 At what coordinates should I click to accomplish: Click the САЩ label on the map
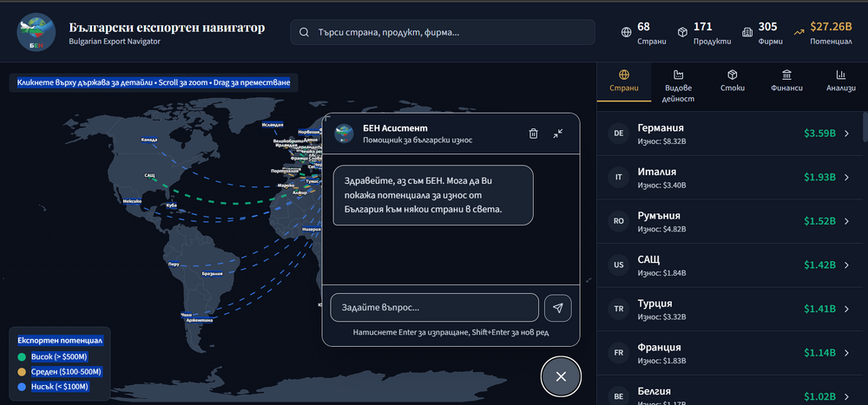(x=149, y=175)
